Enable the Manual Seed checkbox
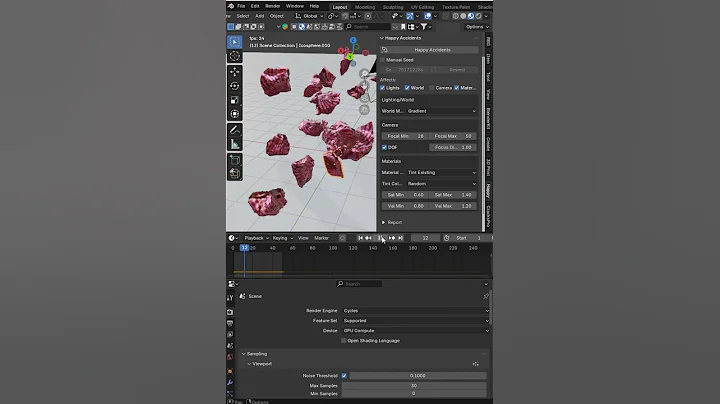The height and width of the screenshot is (404, 720). [382, 60]
